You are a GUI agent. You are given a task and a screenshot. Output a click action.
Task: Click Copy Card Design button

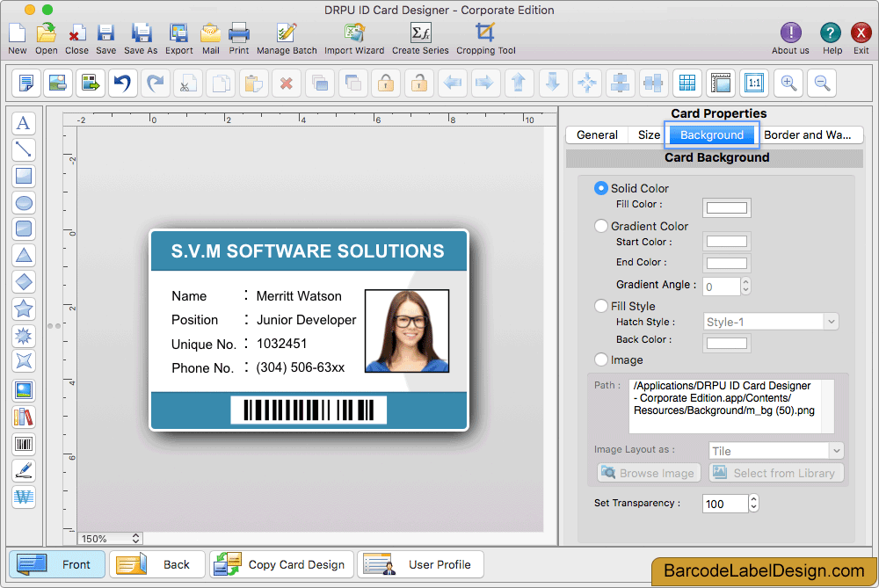click(282, 564)
